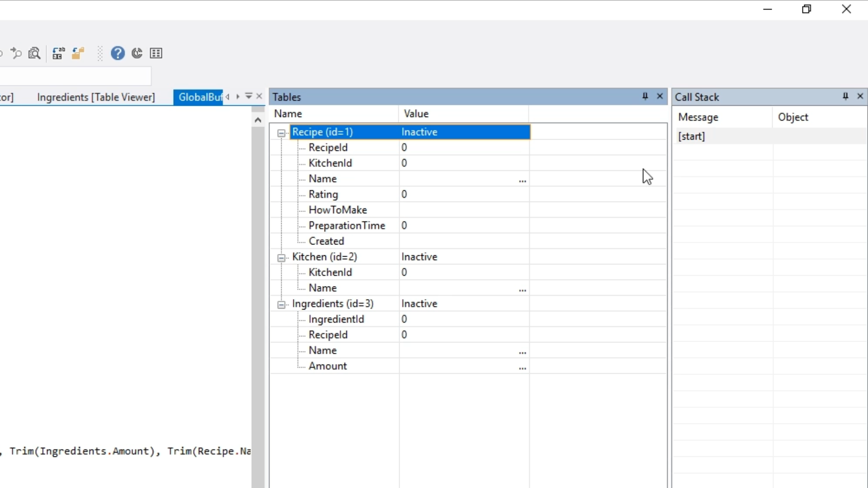The image size is (868, 488).
Task: Collapse the Recipe (id=1) tree node
Action: pos(281,133)
